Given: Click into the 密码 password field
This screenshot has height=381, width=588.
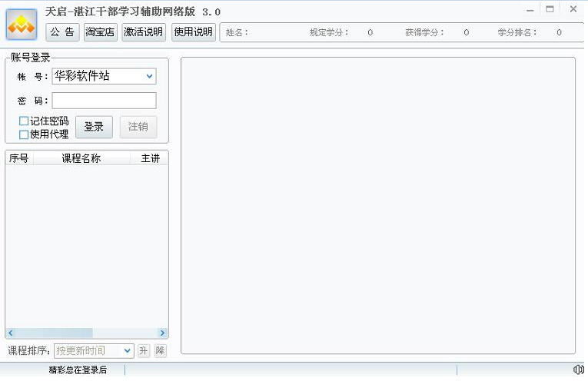Looking at the screenshot, I should tap(104, 101).
